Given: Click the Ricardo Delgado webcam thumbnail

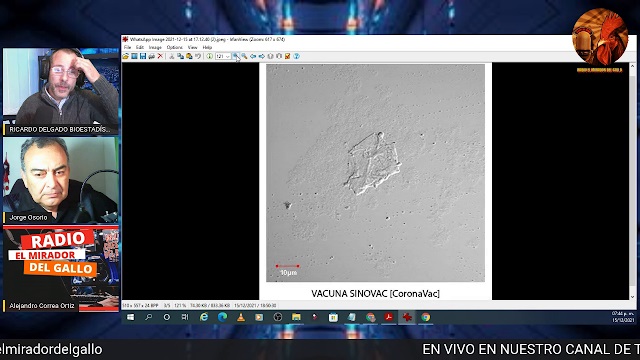Looking at the screenshot, I should tap(61, 91).
